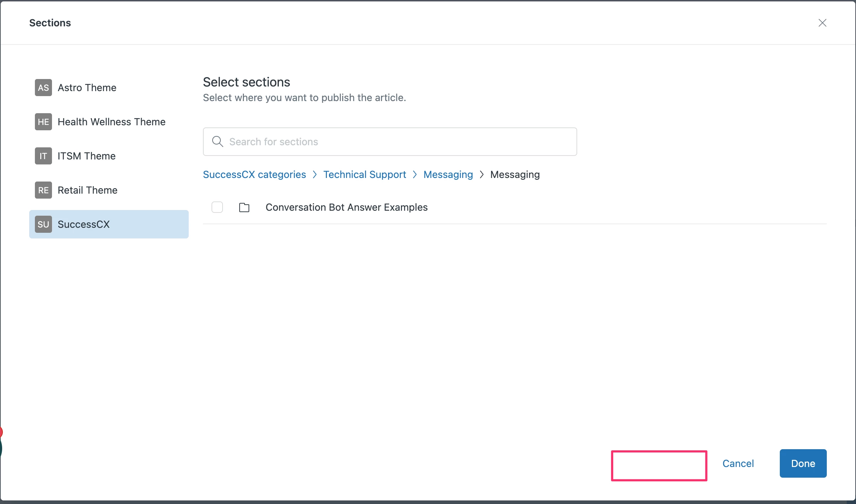This screenshot has height=504, width=856.
Task: Click the magnifier icon in search box
Action: (x=217, y=142)
